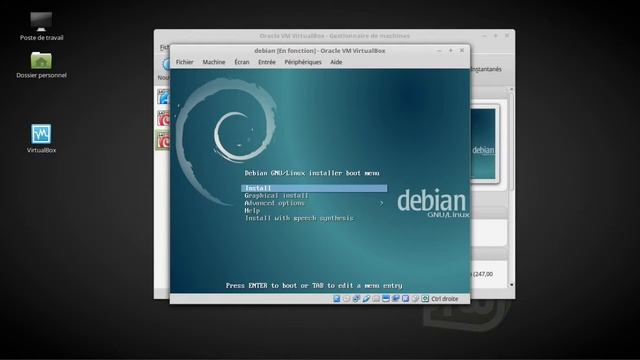The height and width of the screenshot is (360, 640).
Task: Open the Poste de travail desktop icon
Action: [41, 27]
